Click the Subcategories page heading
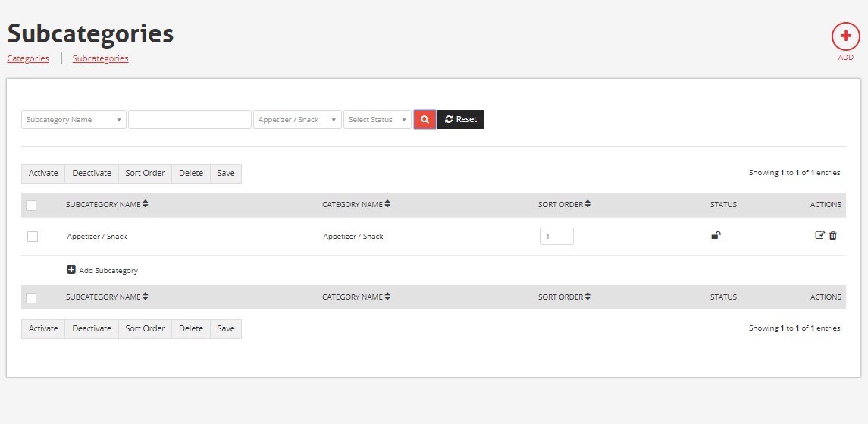 (x=90, y=33)
